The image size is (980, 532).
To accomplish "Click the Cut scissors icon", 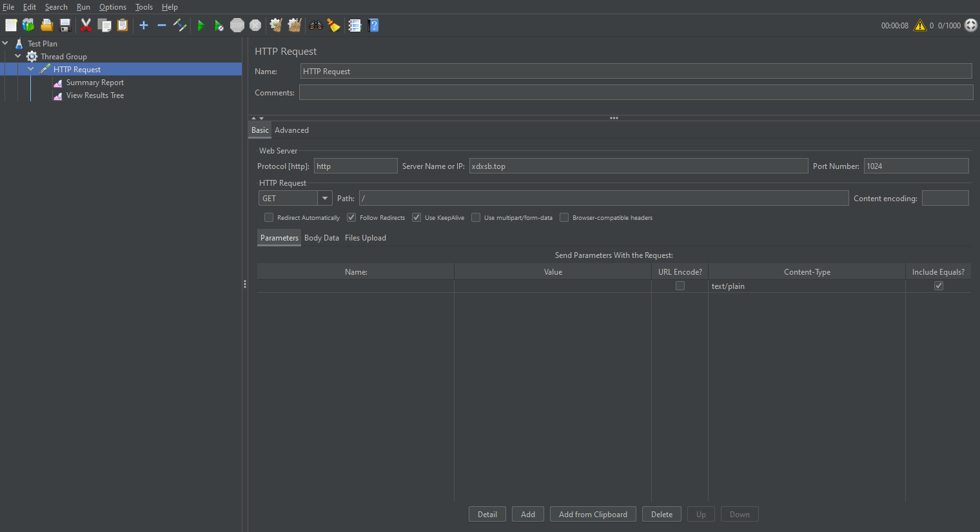I will point(86,26).
